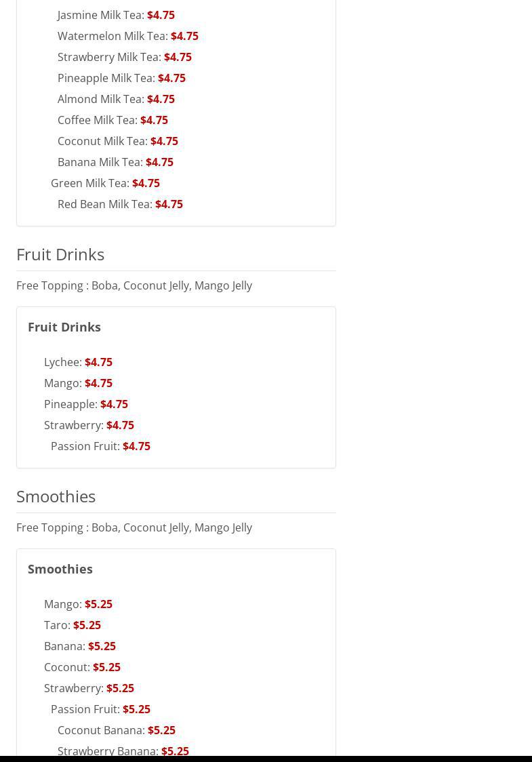Screen dimensions: 532x762
Task: Click the large Smoothies section heading
Action: click(56, 496)
